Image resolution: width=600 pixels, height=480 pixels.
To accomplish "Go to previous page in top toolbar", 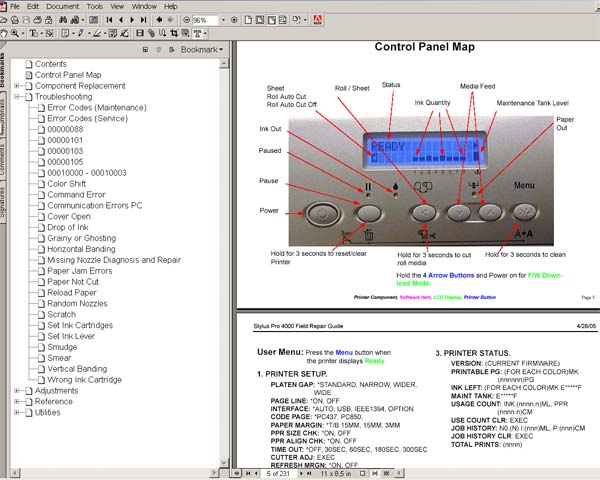I will 121,20.
